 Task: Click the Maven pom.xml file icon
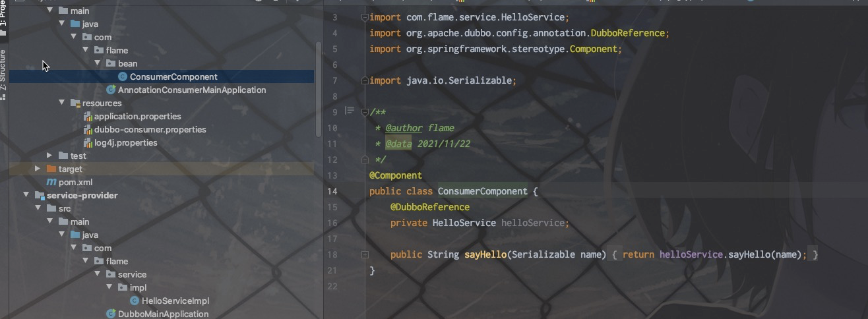(x=51, y=182)
